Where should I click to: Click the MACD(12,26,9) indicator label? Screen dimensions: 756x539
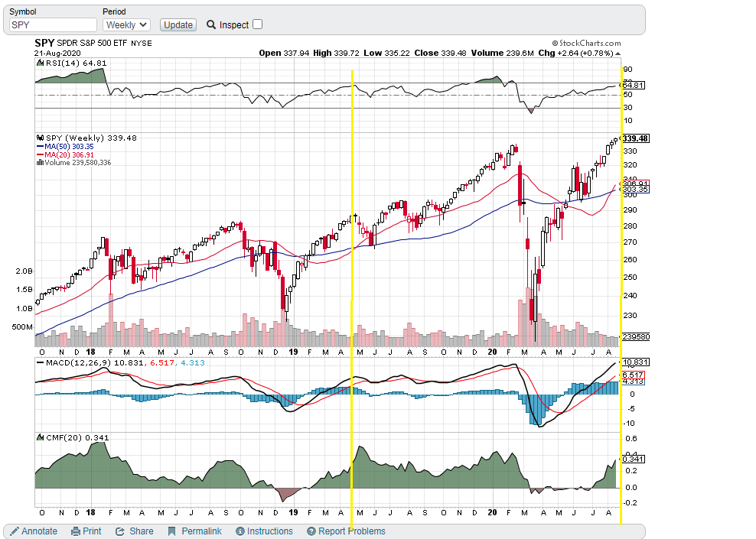121,362
